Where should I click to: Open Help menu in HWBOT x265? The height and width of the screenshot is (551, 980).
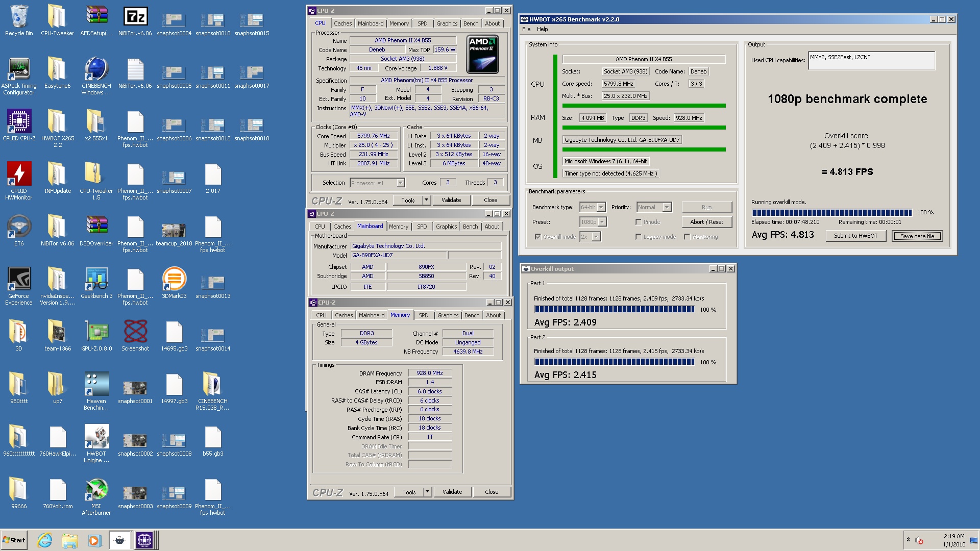point(543,29)
